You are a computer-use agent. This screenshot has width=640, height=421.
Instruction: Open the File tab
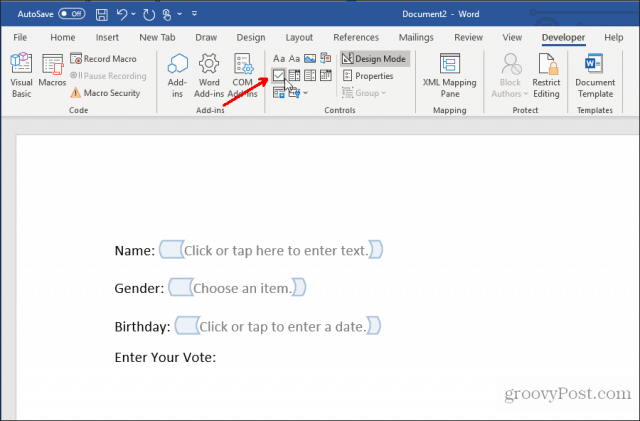click(x=20, y=38)
